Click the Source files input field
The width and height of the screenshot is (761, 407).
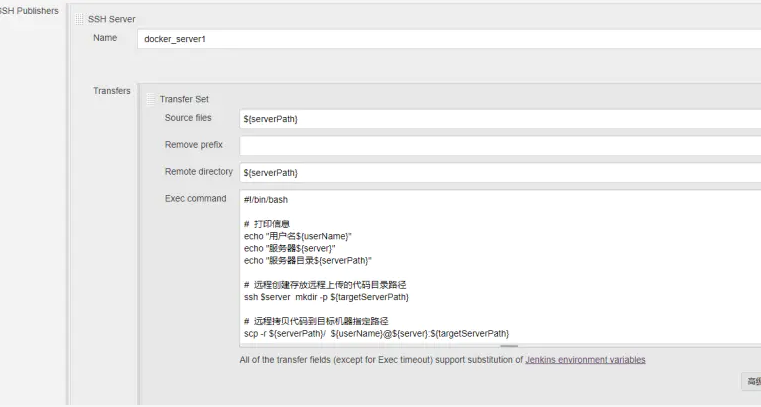[x=500, y=119]
